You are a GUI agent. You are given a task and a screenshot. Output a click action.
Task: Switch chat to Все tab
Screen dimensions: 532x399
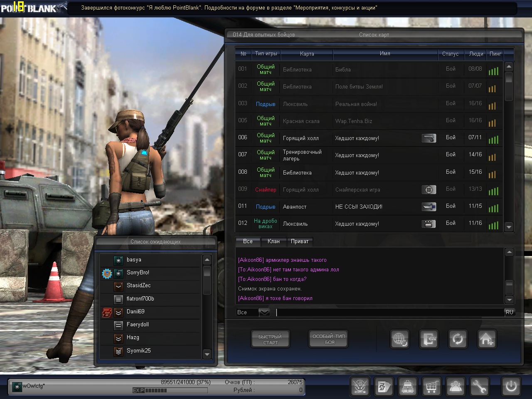(x=248, y=241)
